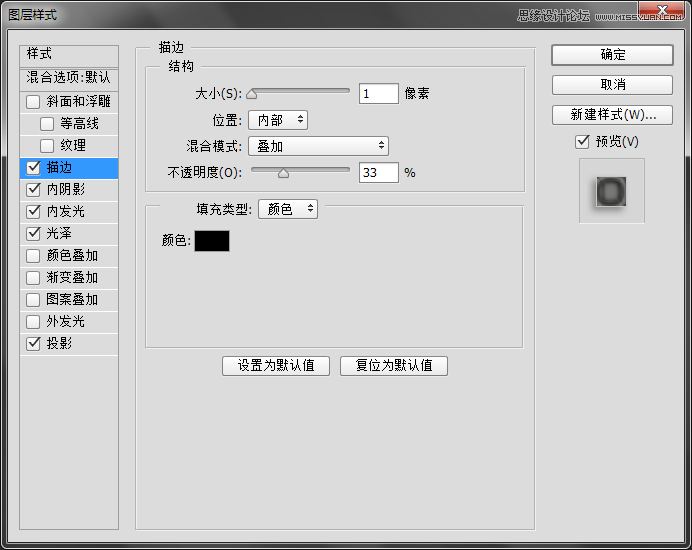Open the 填充类型 dropdown showing 颜色
This screenshot has height=550, width=692.
pos(288,209)
